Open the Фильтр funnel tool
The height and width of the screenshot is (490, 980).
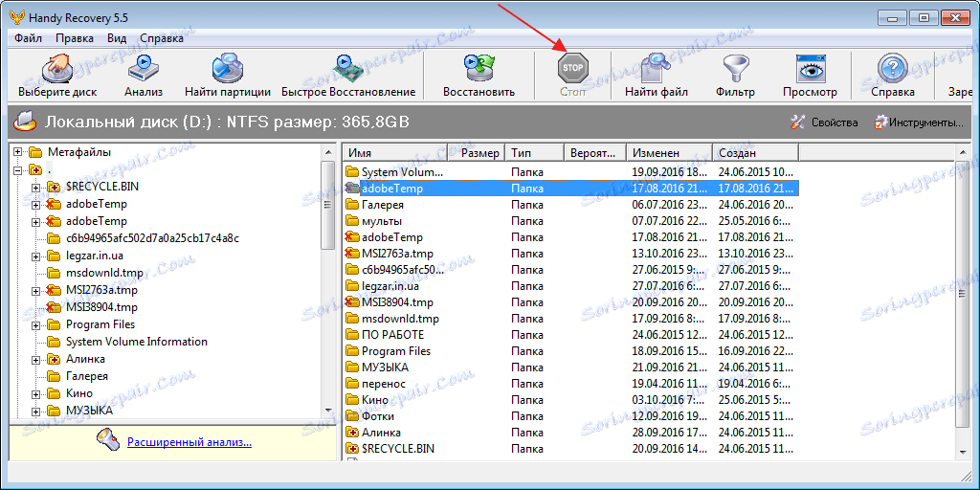click(735, 69)
